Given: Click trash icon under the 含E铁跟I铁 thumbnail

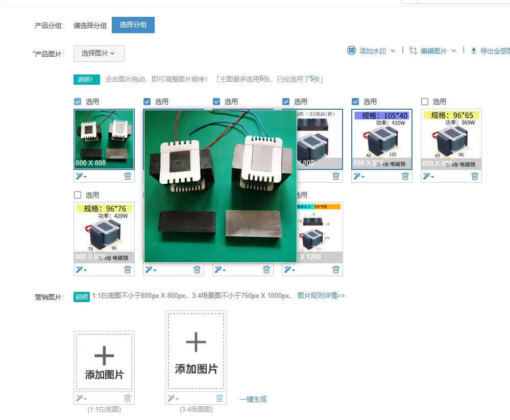Looking at the screenshot, I should point(336,176).
